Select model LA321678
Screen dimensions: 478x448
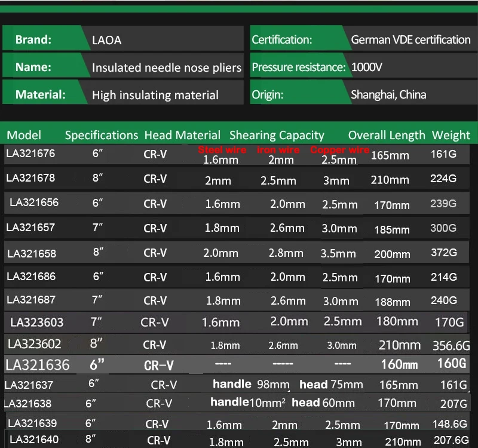coord(30,177)
